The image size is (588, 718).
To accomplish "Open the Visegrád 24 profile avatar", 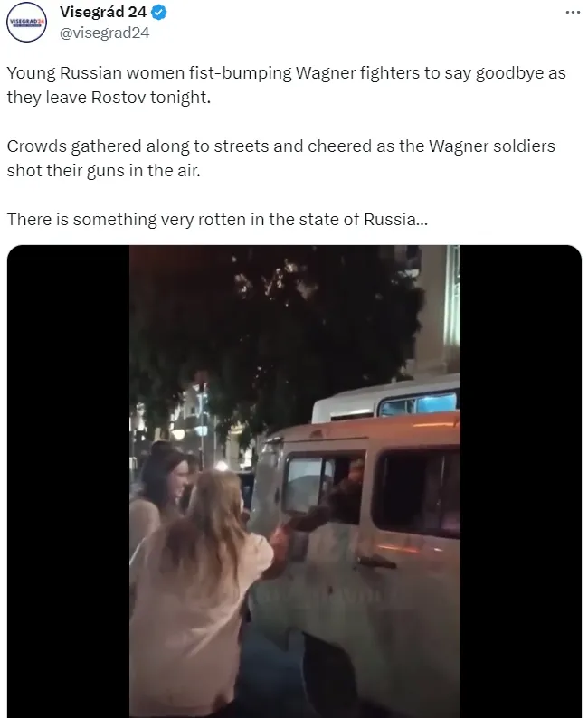I will 27,22.
